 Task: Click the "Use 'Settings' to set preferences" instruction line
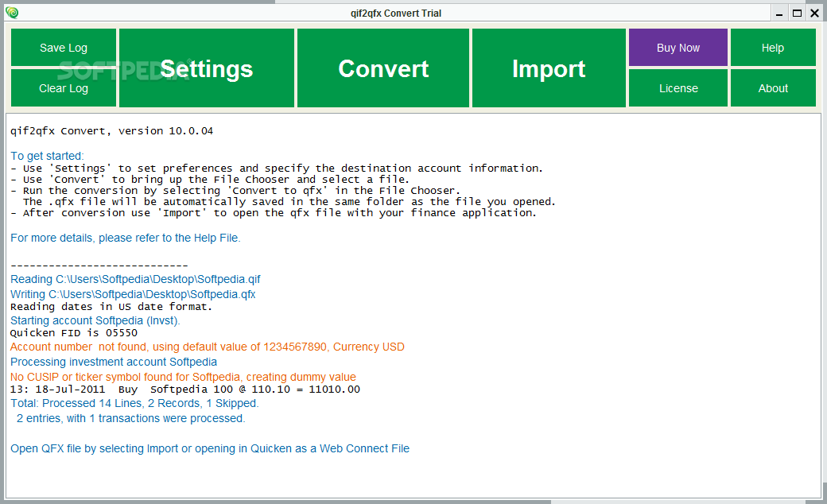pyautogui.click(x=277, y=169)
